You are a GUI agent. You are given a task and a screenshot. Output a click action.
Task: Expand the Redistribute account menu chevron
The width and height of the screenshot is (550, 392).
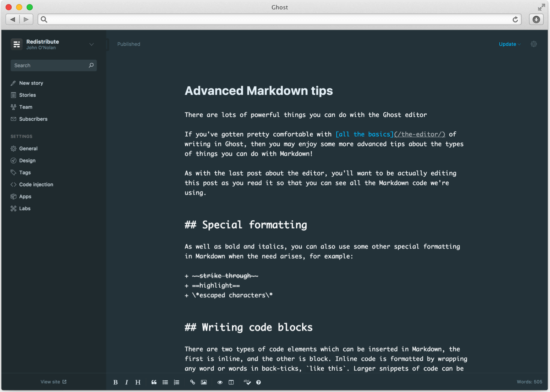tap(92, 44)
